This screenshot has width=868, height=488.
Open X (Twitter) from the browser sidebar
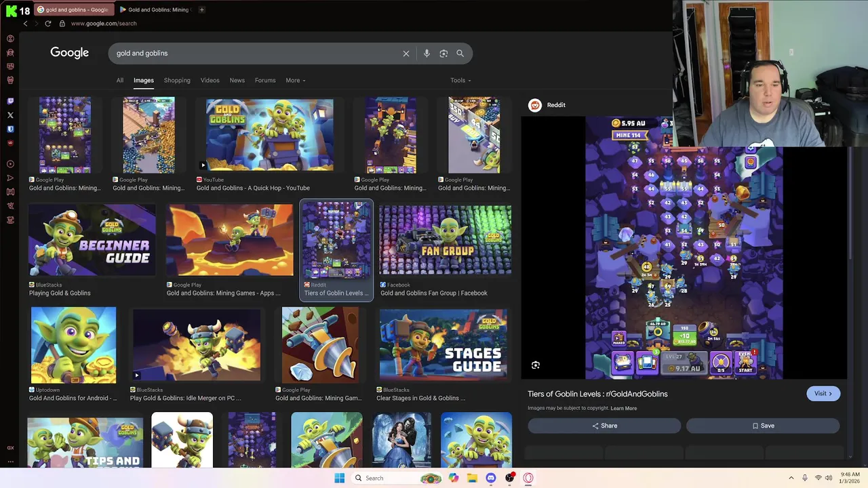tap(10, 115)
